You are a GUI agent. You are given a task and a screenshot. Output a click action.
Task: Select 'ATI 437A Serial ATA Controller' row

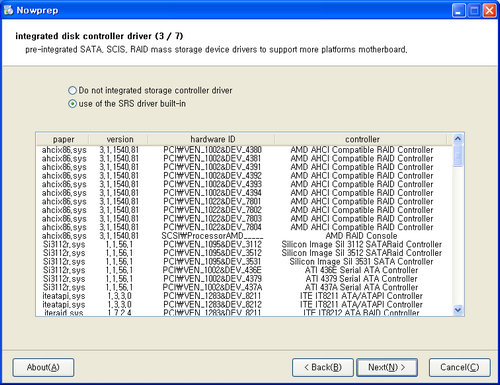244,287
